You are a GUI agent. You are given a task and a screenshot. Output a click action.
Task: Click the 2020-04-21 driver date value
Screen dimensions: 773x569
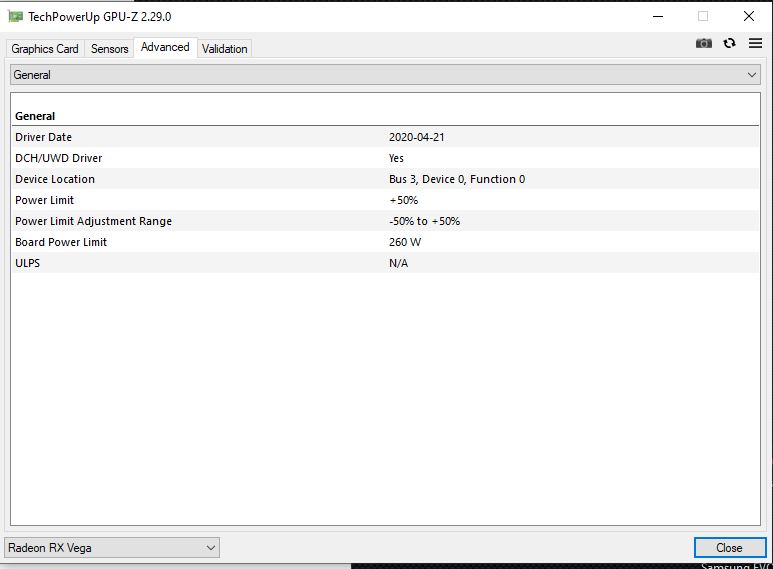pyautogui.click(x=417, y=137)
